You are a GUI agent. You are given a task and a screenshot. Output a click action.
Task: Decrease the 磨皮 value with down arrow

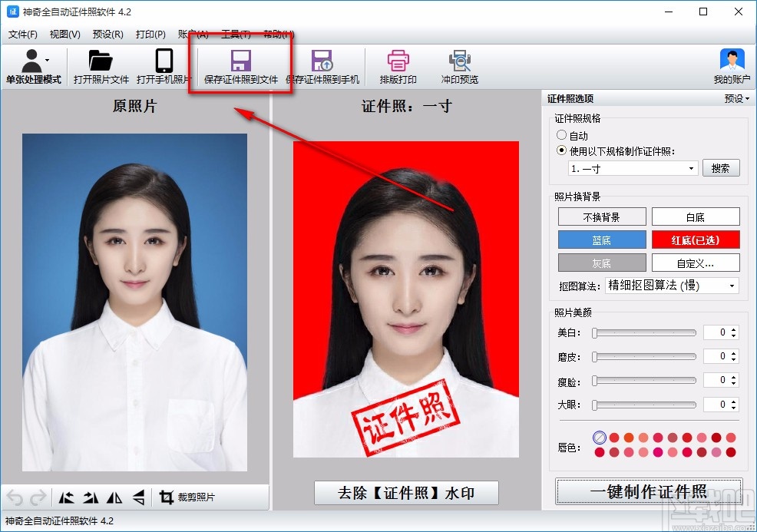(733, 359)
